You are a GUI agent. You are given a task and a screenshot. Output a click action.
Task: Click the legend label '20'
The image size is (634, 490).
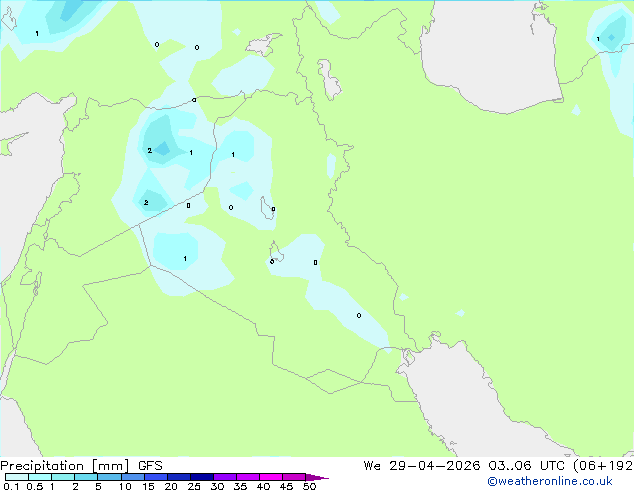tap(171, 486)
